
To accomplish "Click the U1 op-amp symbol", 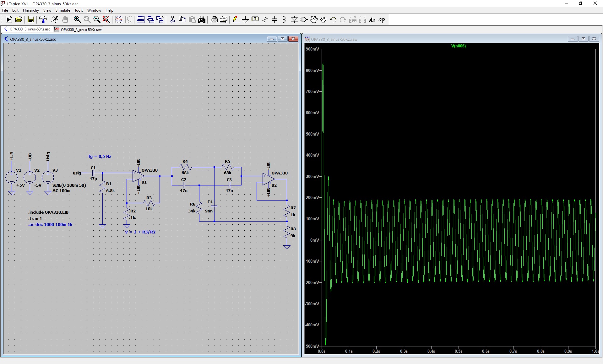I will (x=138, y=176).
